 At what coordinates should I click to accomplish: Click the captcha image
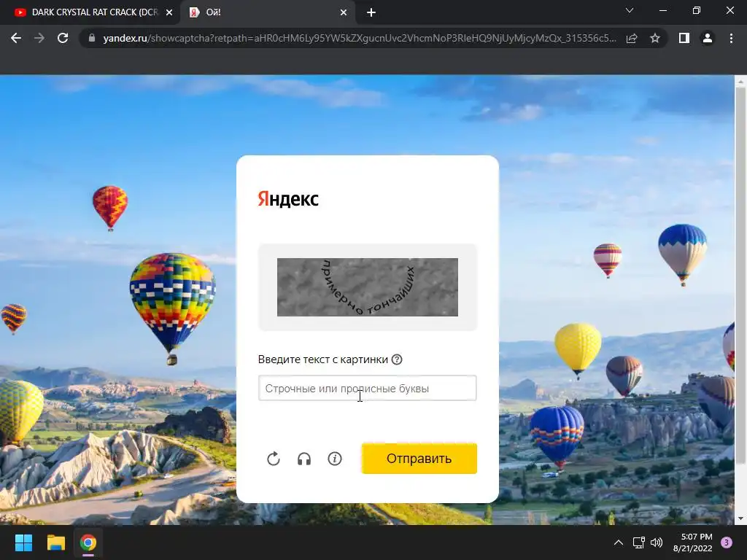tap(368, 287)
